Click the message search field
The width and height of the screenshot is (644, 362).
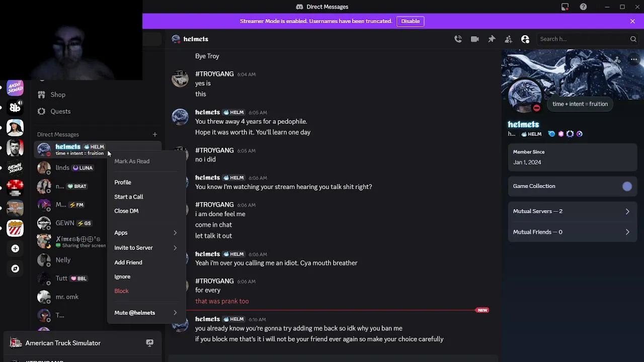(583, 39)
